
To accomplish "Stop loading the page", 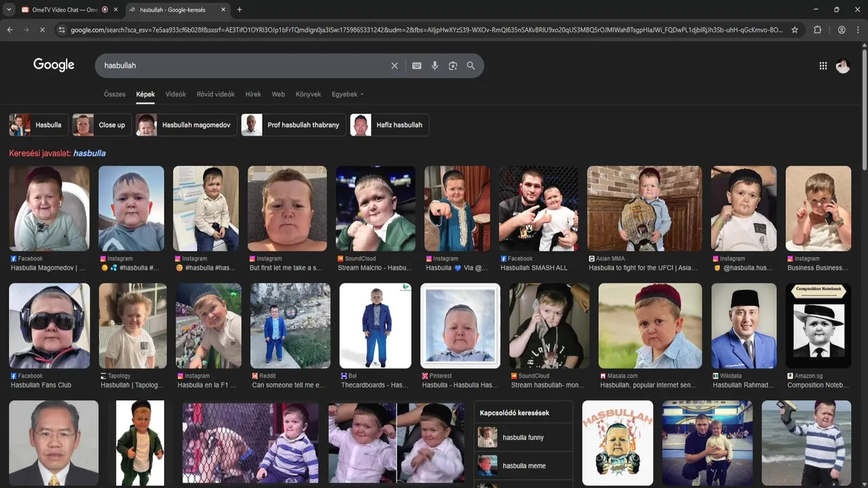I will pos(42,30).
